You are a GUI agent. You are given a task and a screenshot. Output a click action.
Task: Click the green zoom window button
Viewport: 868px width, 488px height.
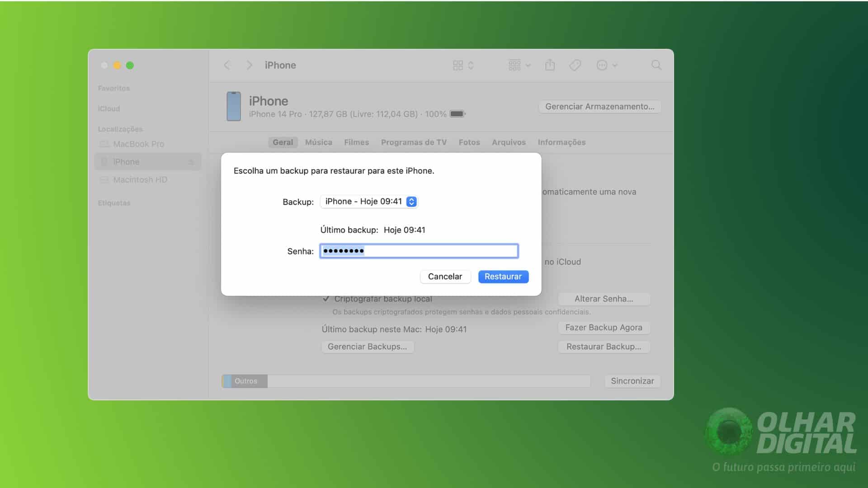pos(130,66)
